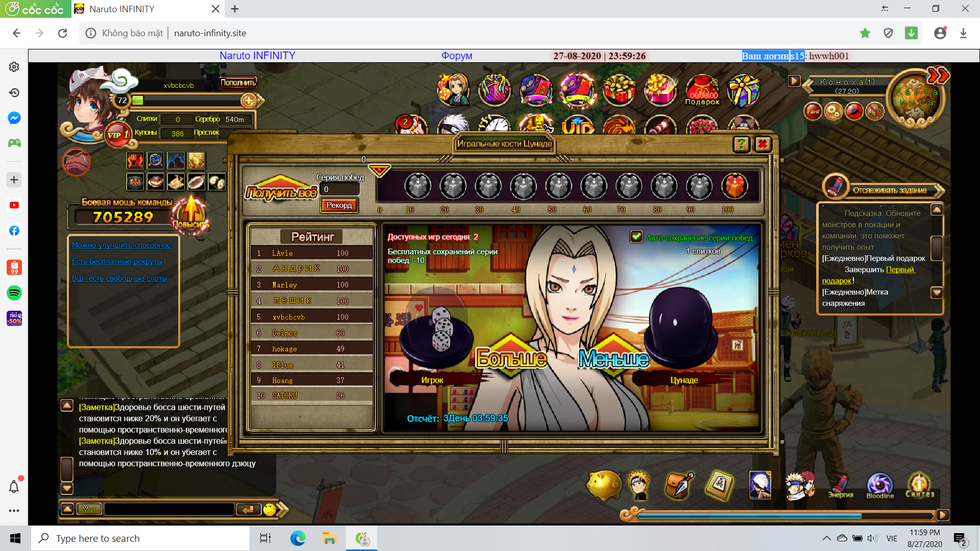Open link Есть бесплатные рекруты
The image size is (980, 551).
coord(117,261)
